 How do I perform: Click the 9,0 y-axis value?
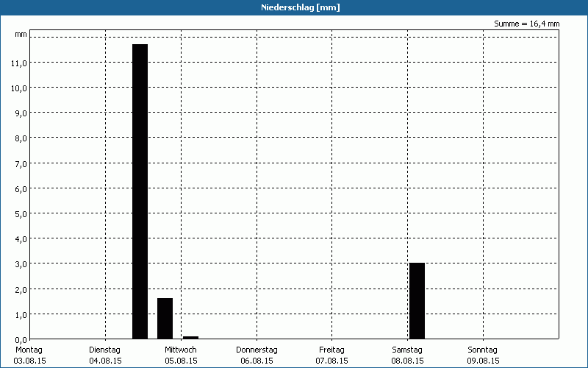click(x=21, y=113)
